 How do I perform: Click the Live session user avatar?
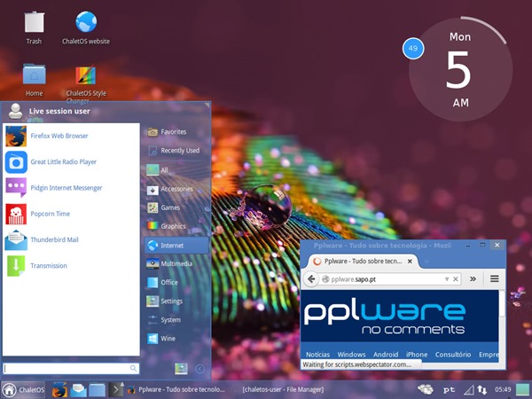16,111
